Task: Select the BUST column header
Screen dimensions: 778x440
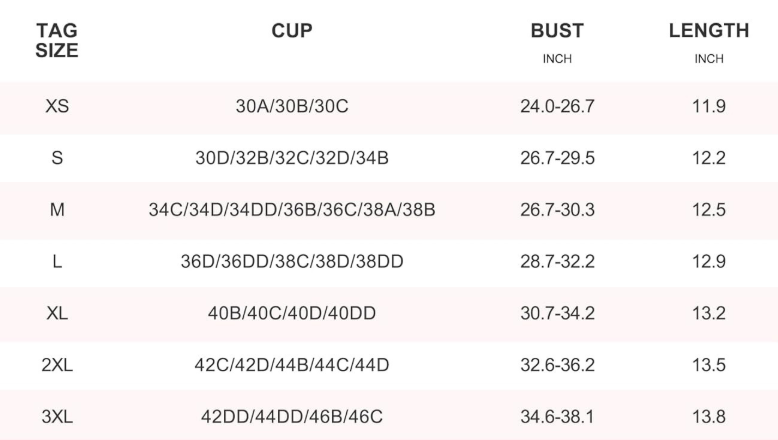Action: (x=557, y=32)
